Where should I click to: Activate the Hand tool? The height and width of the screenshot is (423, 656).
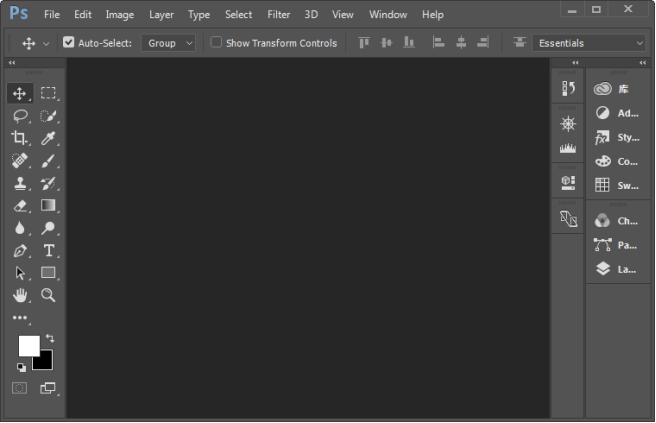pyautogui.click(x=20, y=295)
